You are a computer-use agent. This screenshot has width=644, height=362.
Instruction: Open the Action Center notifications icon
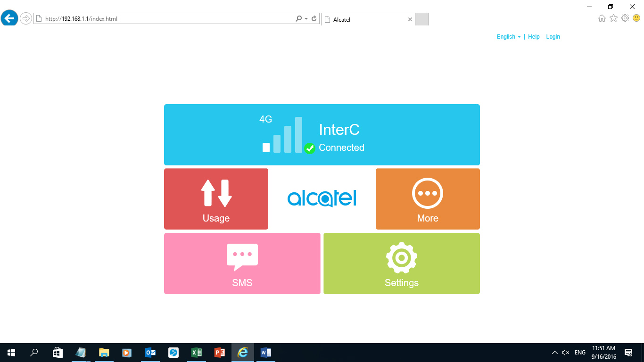(x=628, y=353)
